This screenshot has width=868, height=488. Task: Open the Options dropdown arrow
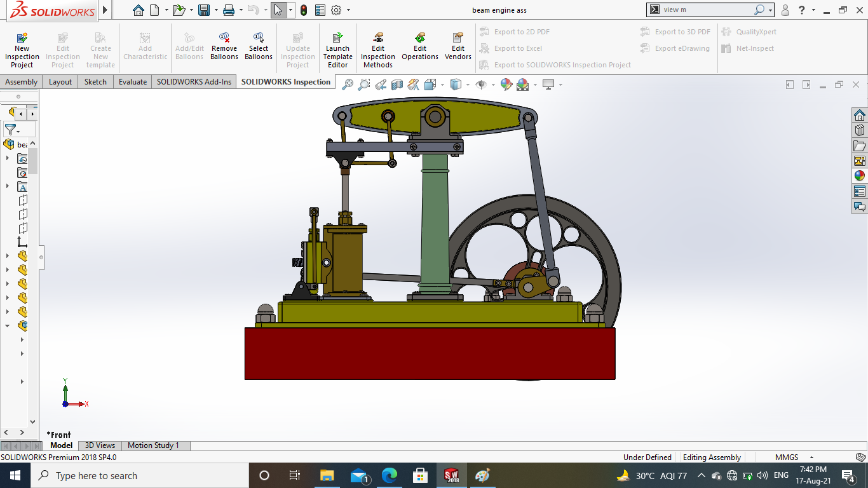pyautogui.click(x=348, y=10)
